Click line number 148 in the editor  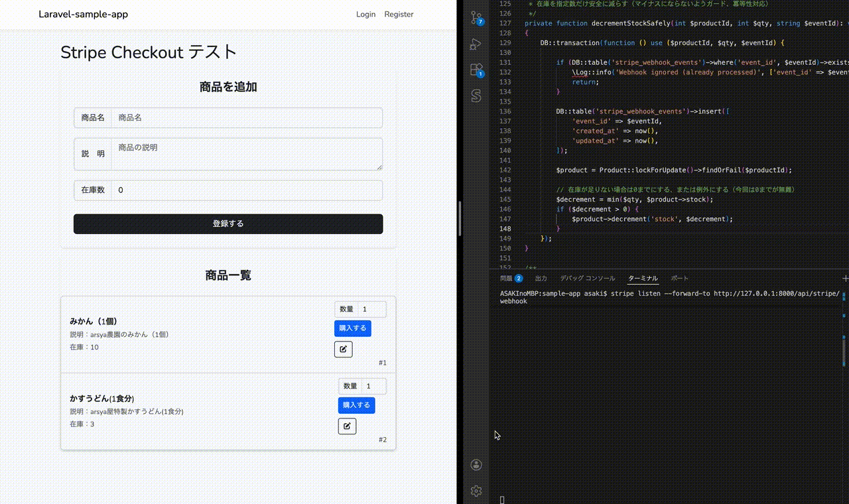tap(505, 229)
